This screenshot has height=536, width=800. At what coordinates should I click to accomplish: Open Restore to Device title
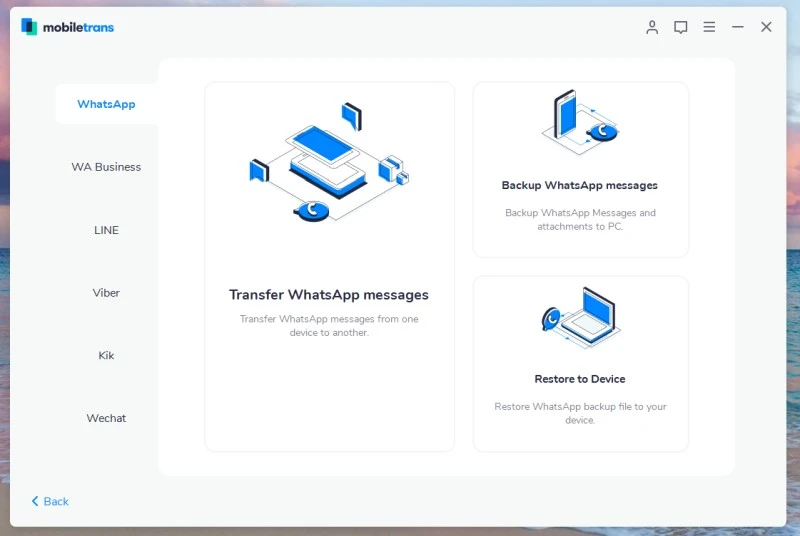(x=580, y=379)
